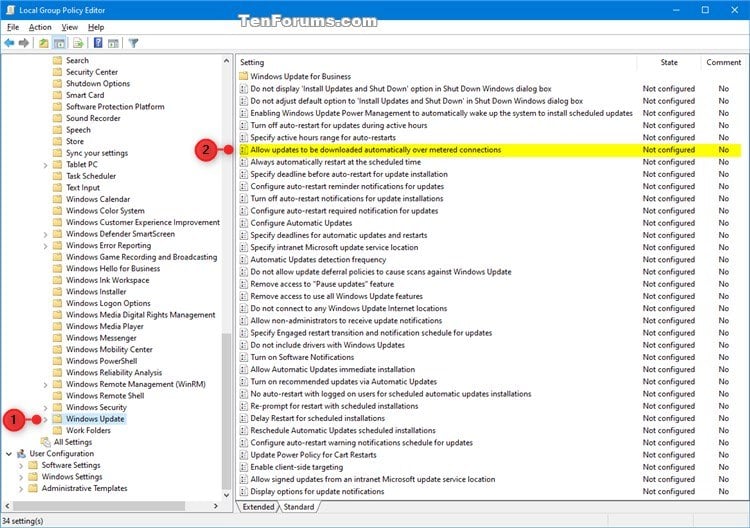The height and width of the screenshot is (528, 750).
Task: Expand User Configuration Software Settings node
Action: click(x=21, y=465)
